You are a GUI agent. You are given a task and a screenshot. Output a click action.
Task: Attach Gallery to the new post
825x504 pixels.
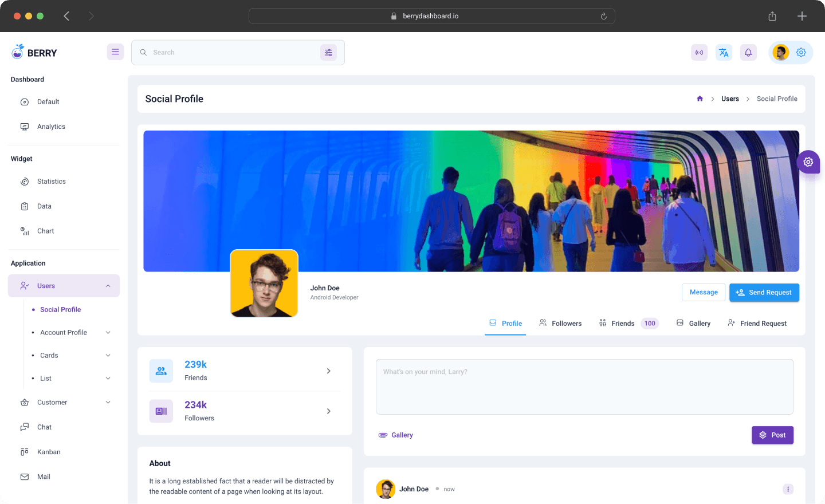click(396, 435)
